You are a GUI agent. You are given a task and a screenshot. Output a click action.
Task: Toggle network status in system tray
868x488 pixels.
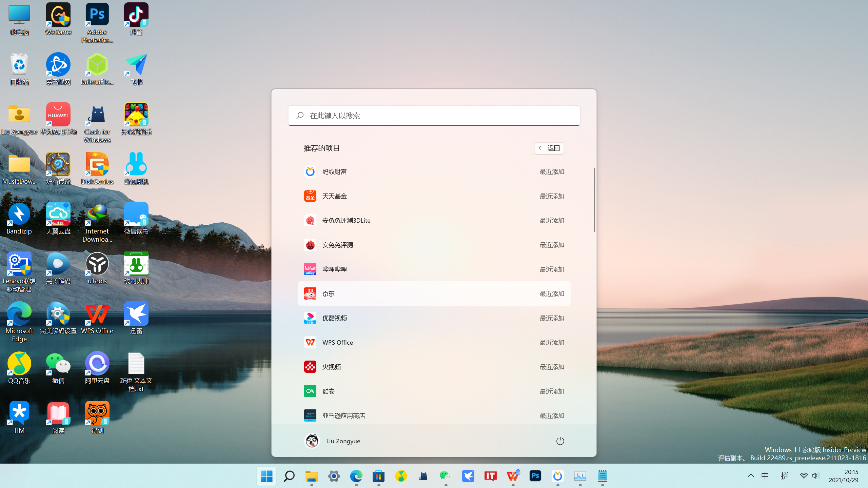(804, 475)
